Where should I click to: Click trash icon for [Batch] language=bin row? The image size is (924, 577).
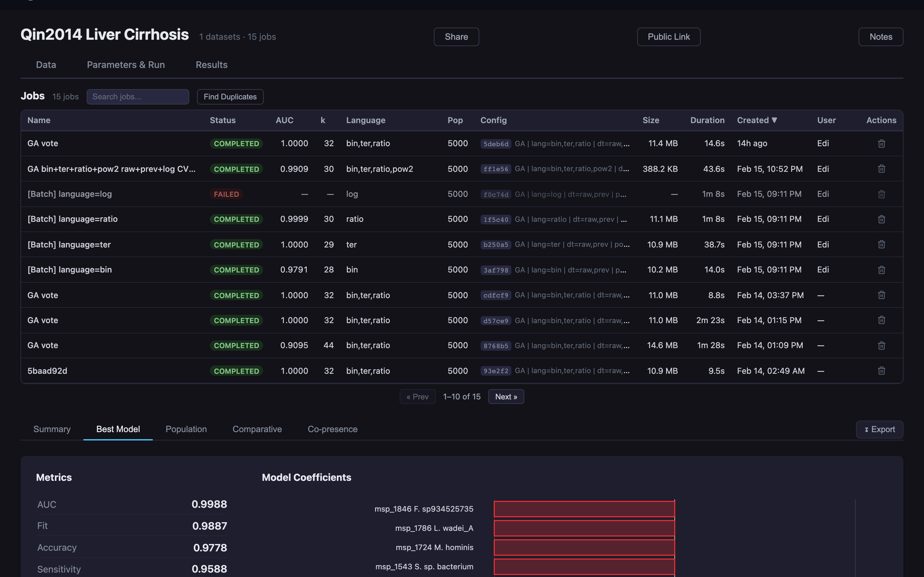[x=881, y=270]
